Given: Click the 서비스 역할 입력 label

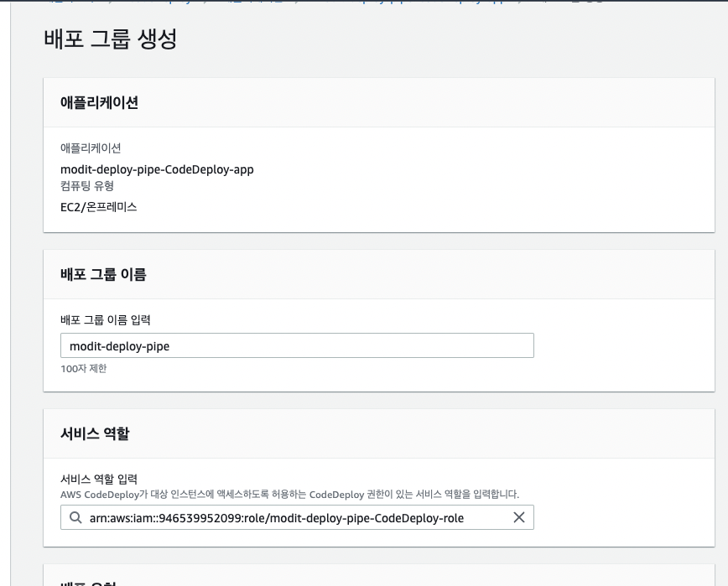Looking at the screenshot, I should (99, 479).
